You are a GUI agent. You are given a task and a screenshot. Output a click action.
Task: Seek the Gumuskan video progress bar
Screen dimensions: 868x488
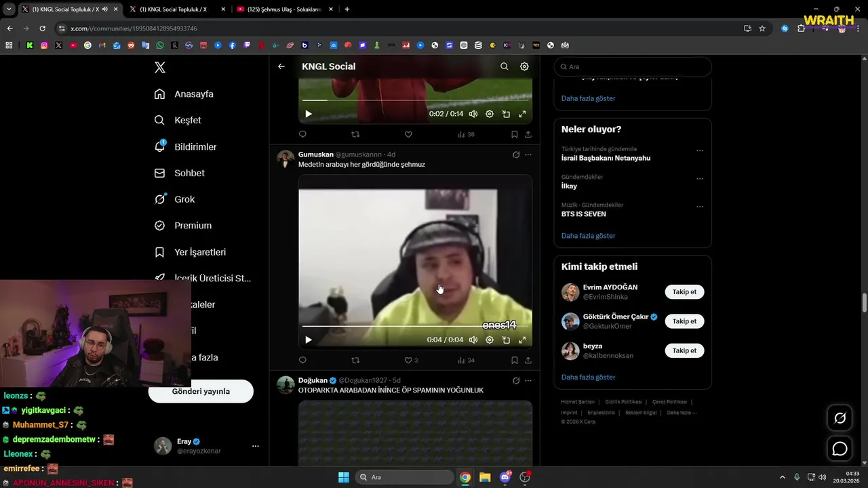pos(415,326)
